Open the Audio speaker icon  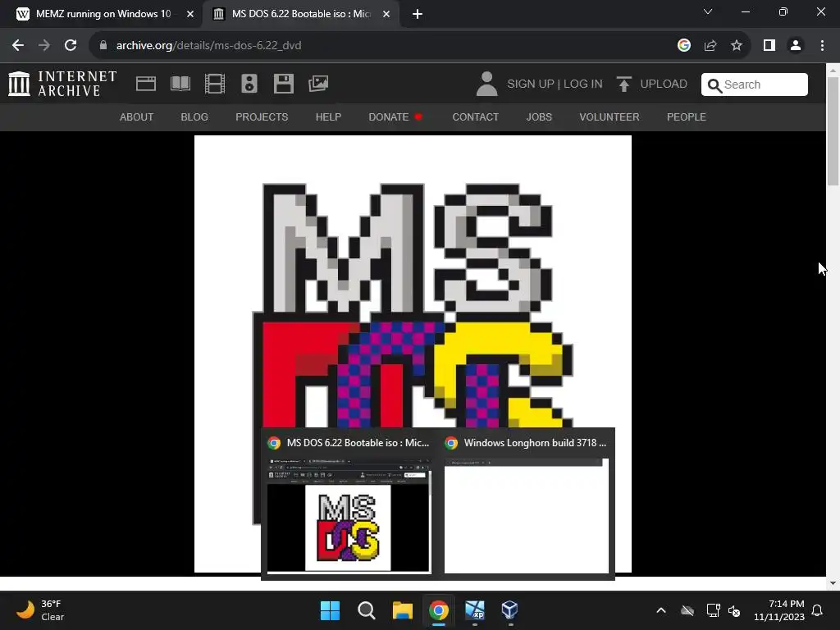click(249, 84)
